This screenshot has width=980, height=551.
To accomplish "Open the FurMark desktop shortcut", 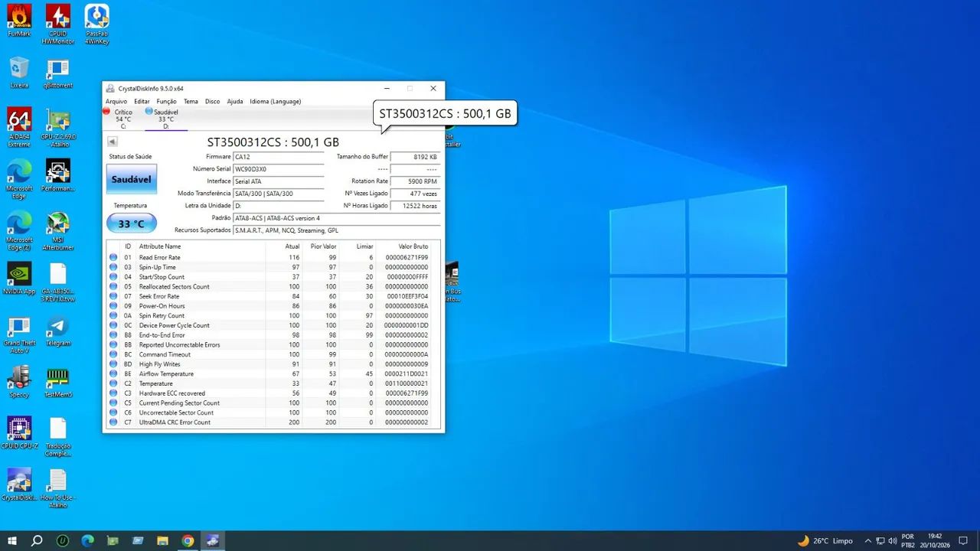I will [x=19, y=21].
